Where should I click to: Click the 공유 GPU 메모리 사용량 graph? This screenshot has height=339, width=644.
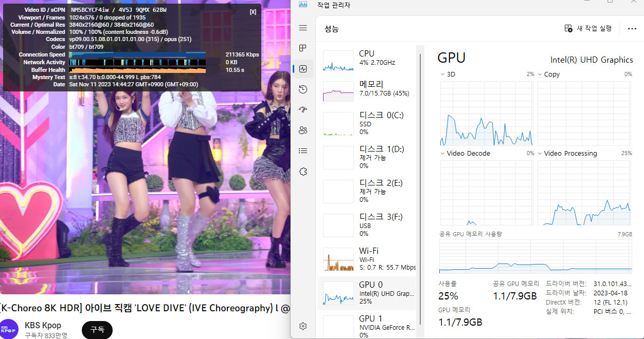(535, 256)
